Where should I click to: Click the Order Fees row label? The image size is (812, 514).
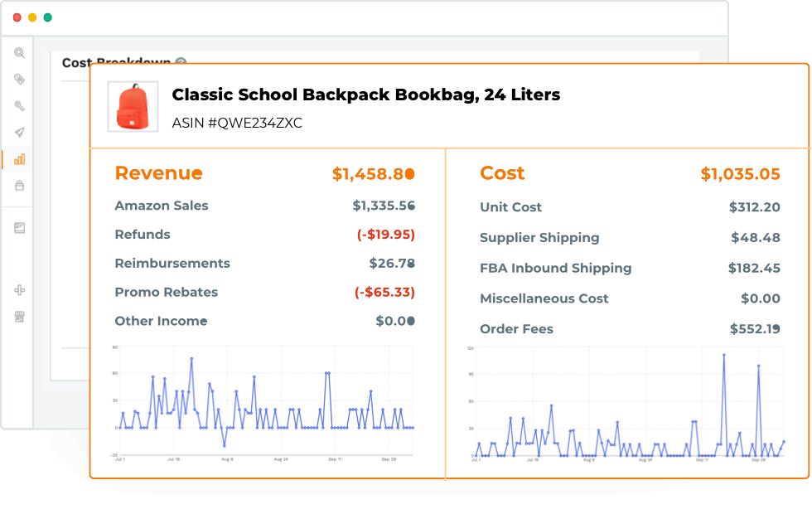(516, 329)
